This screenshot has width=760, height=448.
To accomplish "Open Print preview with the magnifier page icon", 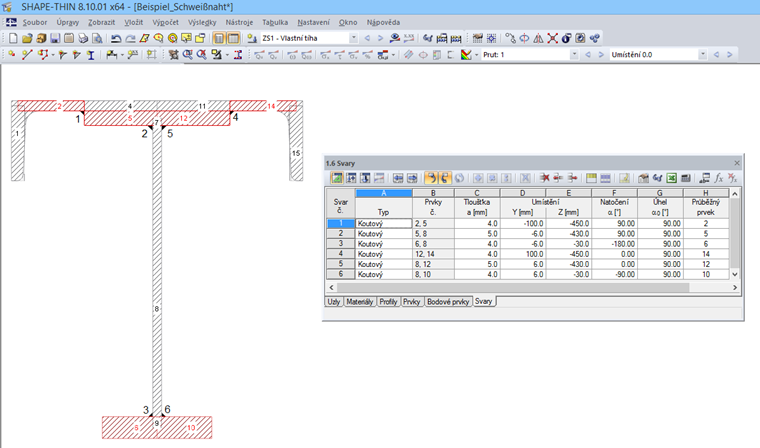I will click(x=97, y=38).
